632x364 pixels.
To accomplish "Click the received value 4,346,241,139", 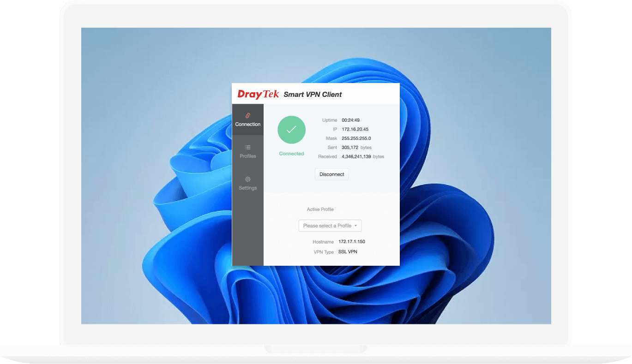I will (356, 157).
